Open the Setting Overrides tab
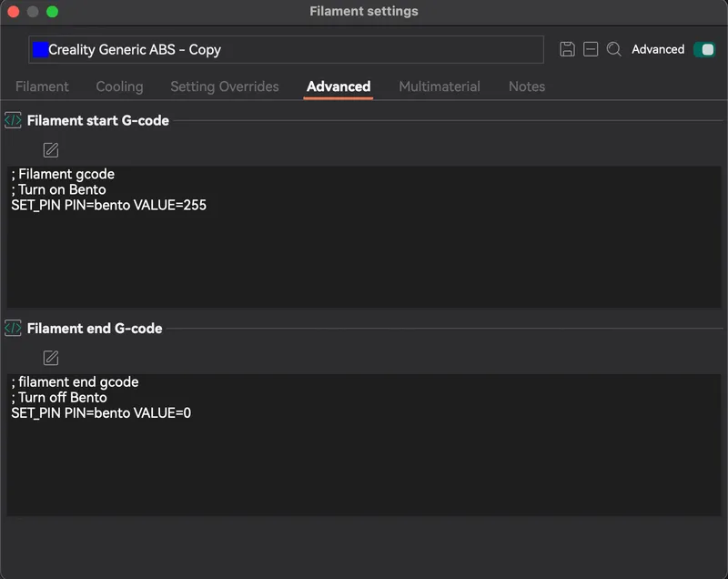728x579 pixels. point(225,86)
